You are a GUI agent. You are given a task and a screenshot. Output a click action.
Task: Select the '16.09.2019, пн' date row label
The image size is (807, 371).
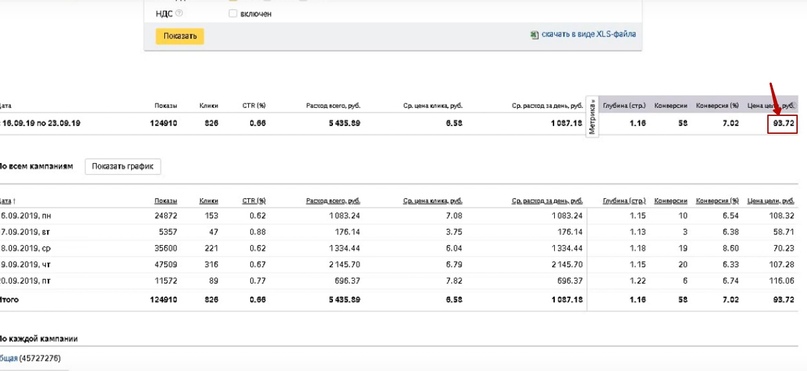tap(25, 216)
